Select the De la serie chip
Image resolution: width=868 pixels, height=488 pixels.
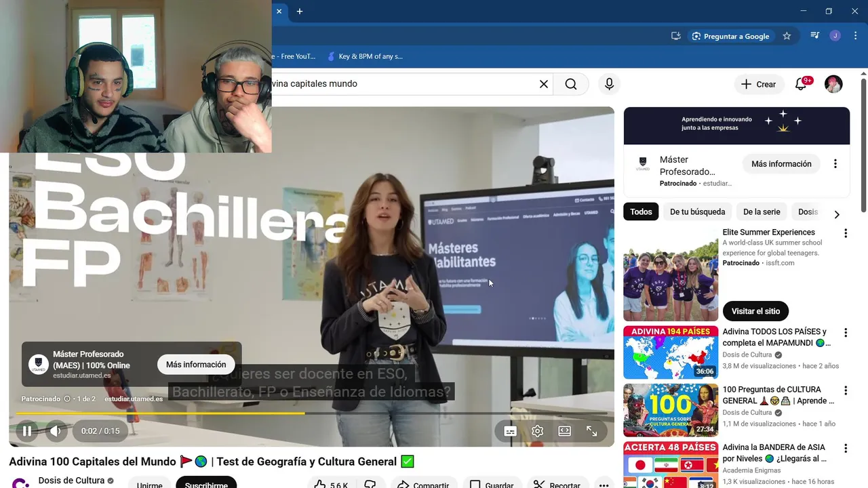click(x=762, y=212)
